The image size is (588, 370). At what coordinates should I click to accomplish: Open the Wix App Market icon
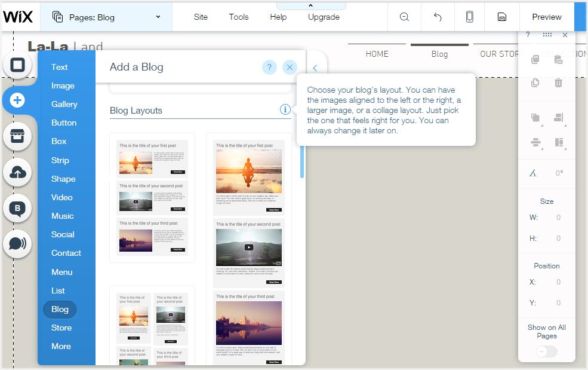click(x=18, y=137)
